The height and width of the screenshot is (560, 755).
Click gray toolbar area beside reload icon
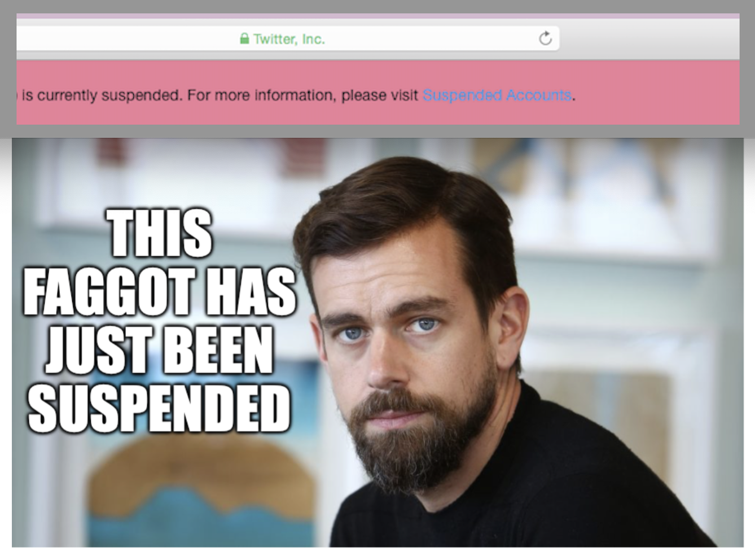(649, 38)
